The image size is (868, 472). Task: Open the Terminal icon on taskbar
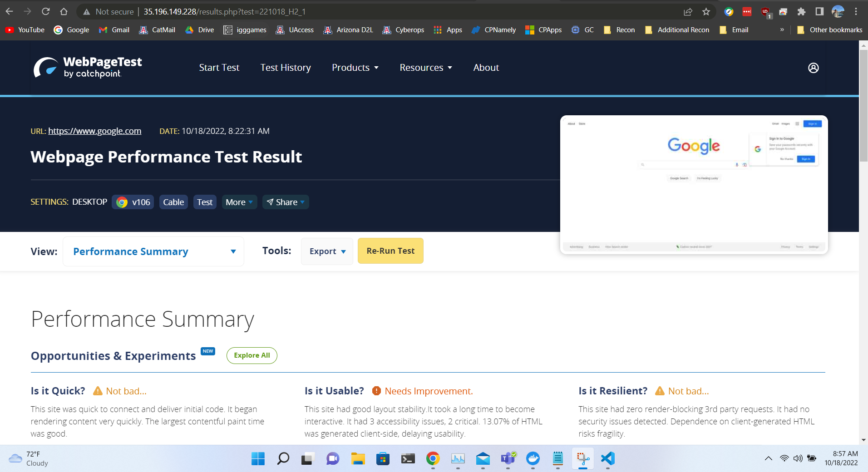[x=408, y=459]
